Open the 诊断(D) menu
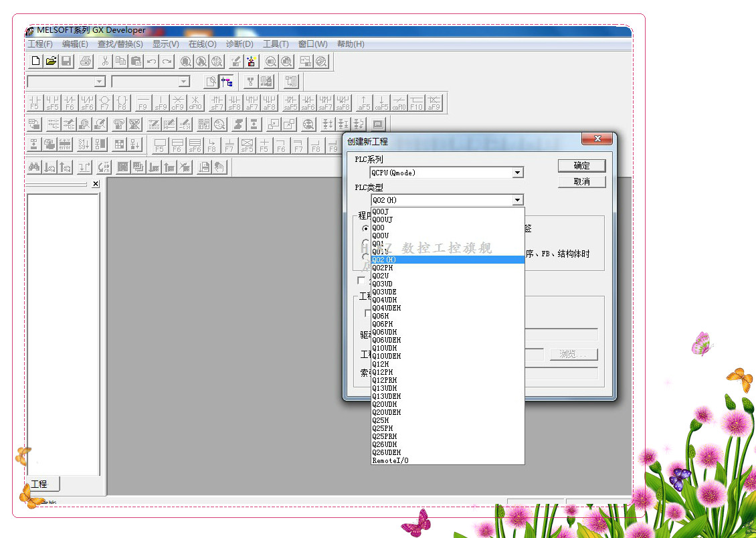The width and height of the screenshot is (756, 538). [x=240, y=44]
